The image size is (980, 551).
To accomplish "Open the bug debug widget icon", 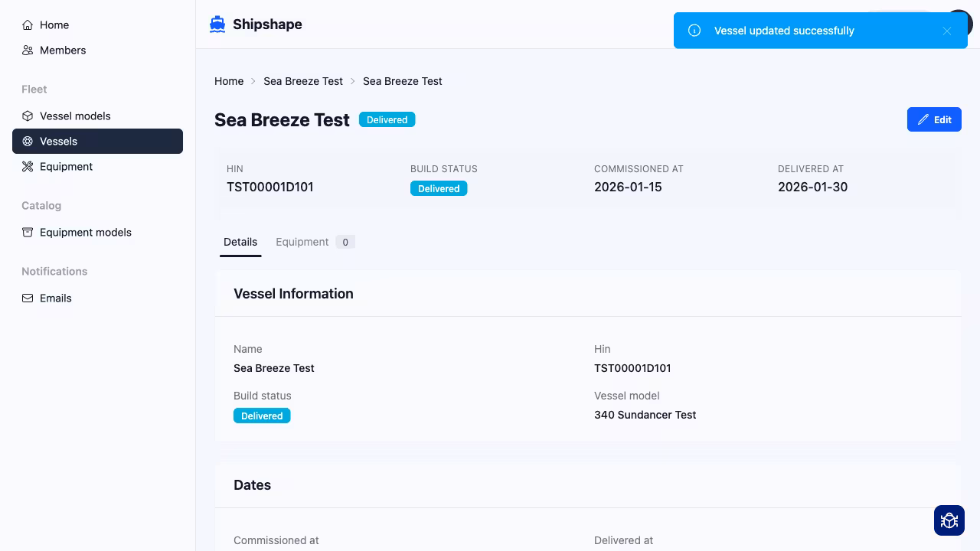I will 949,520.
